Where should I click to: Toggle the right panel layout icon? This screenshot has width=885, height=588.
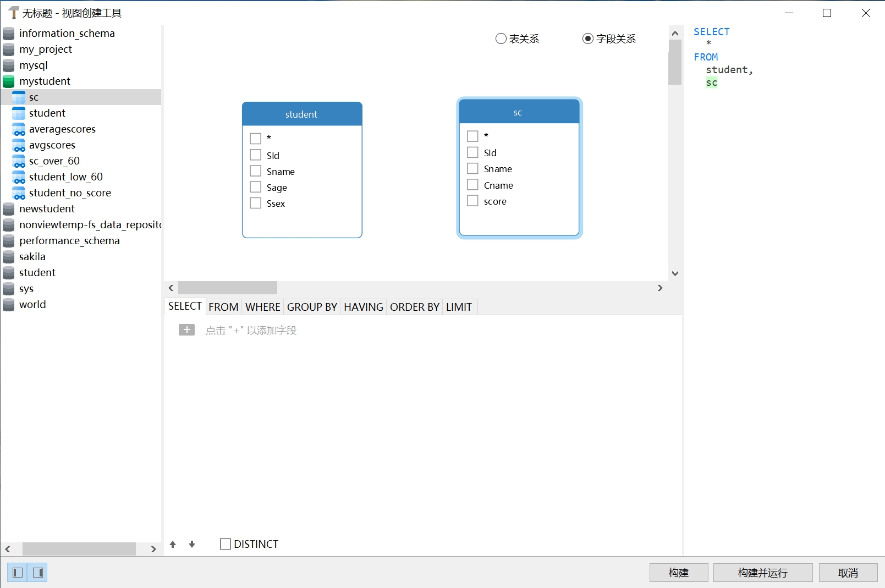pos(38,573)
